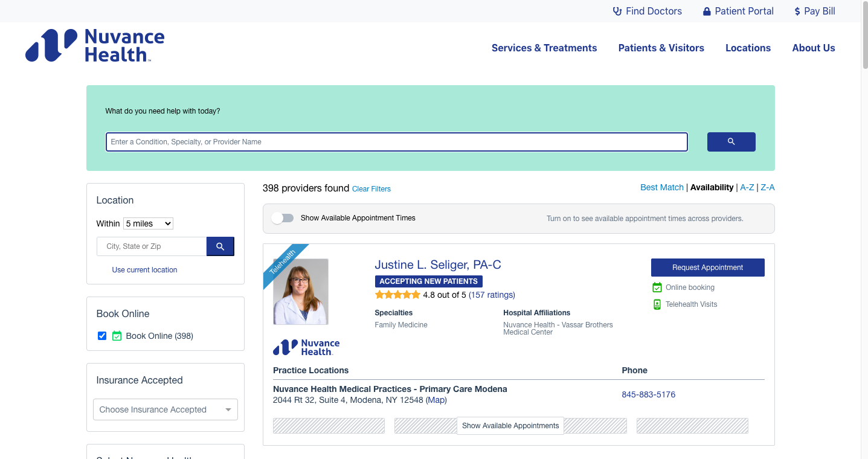This screenshot has height=459, width=868.
Task: Click the dollar sign icon beside Pay Bill
Action: point(797,11)
